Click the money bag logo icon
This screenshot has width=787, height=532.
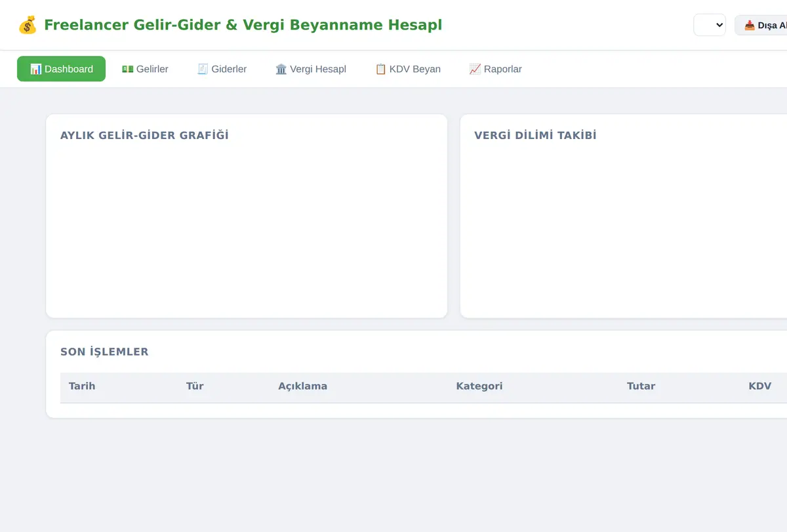pos(28,25)
